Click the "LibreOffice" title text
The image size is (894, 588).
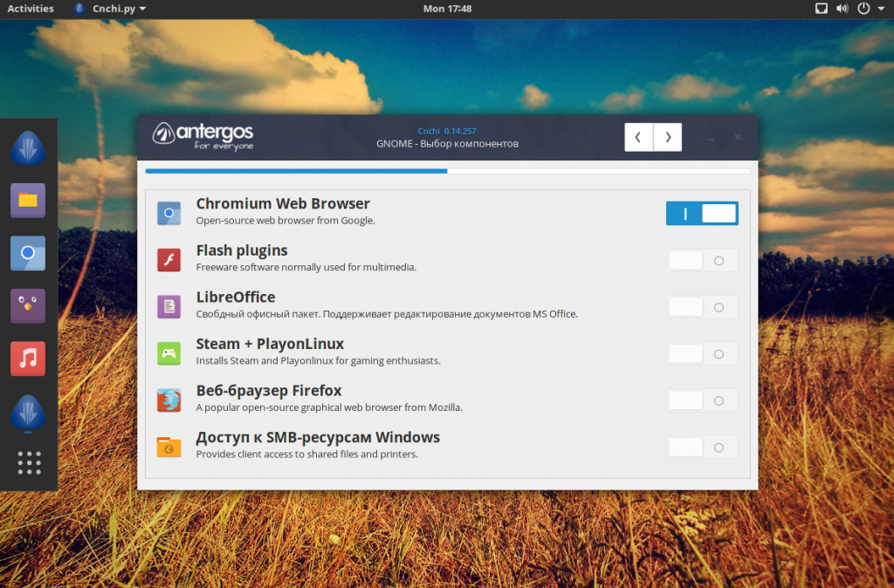click(236, 297)
